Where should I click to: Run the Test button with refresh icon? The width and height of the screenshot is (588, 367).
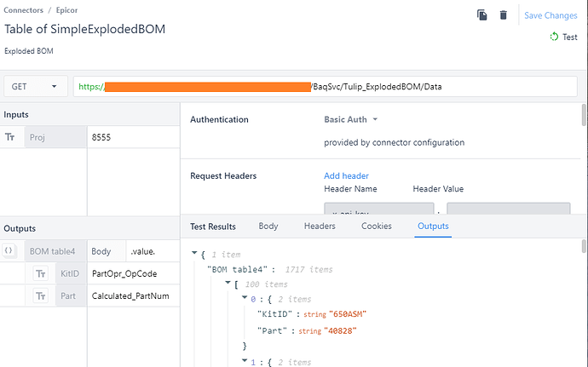pos(563,37)
